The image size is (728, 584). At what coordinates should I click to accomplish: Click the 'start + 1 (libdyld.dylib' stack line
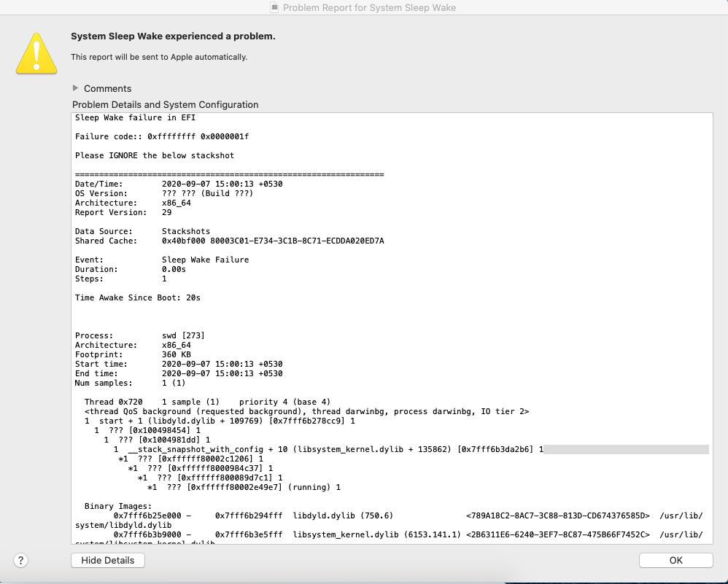click(220, 421)
